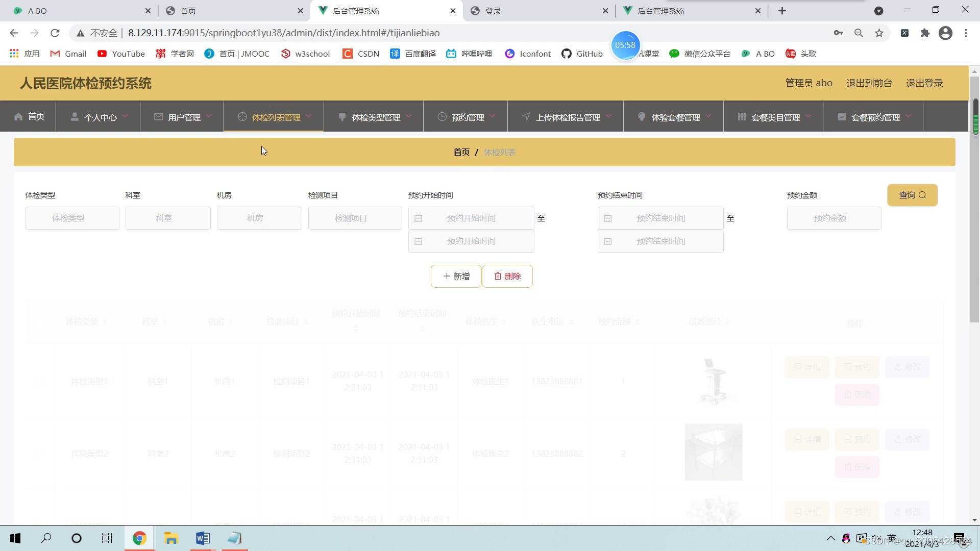Select the 上传体检报告管理 menu item
The height and width of the screenshot is (551, 980).
coord(568,116)
